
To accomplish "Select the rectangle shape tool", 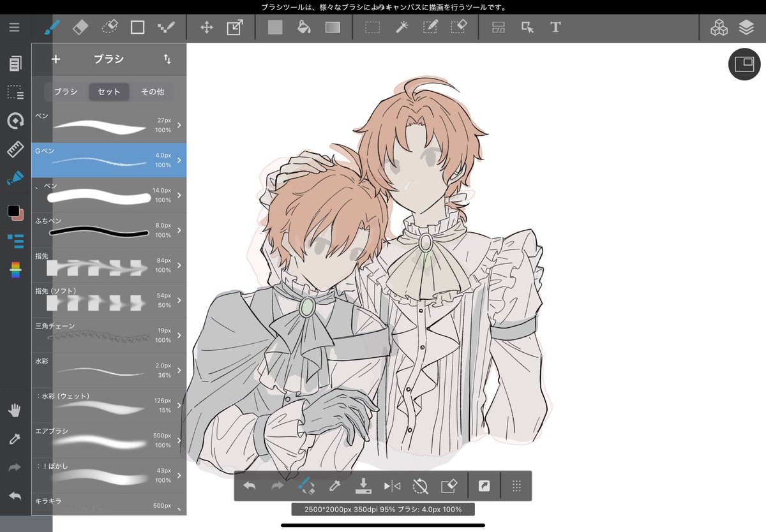I will click(137, 27).
